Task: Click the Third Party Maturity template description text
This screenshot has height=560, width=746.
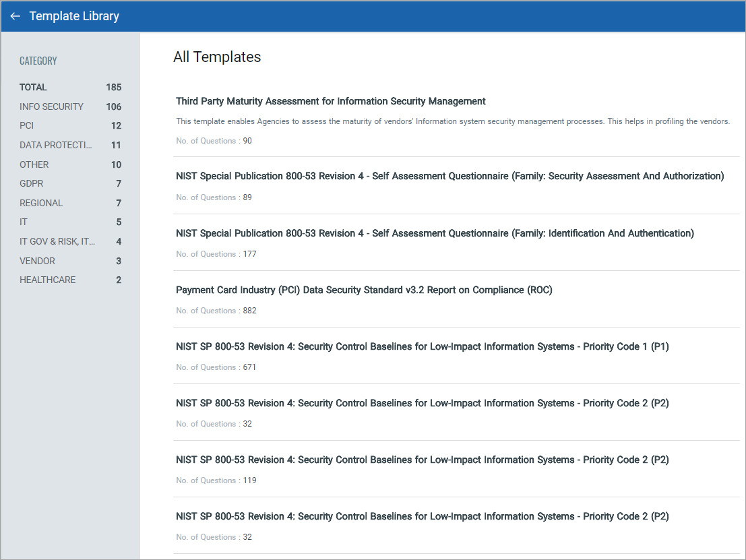Action: coord(452,121)
